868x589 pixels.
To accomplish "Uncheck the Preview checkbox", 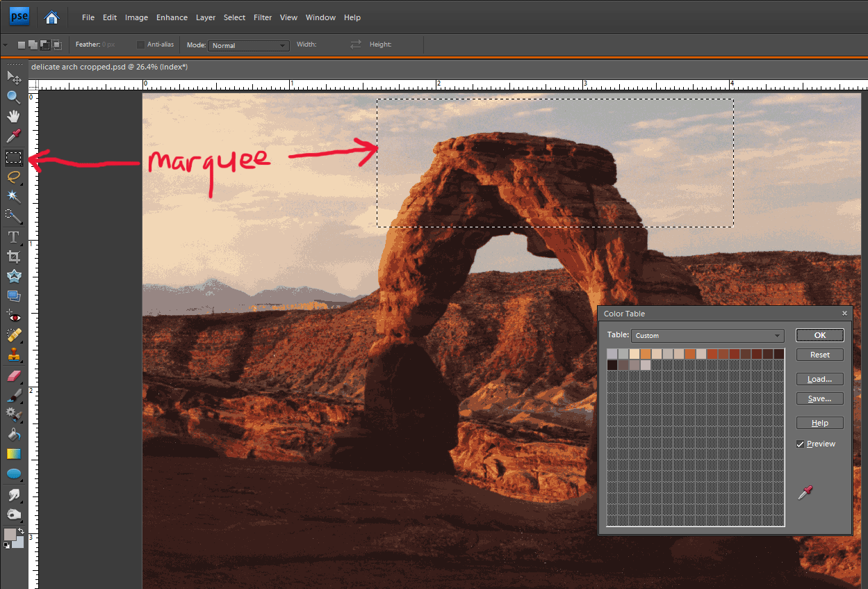I will point(801,444).
